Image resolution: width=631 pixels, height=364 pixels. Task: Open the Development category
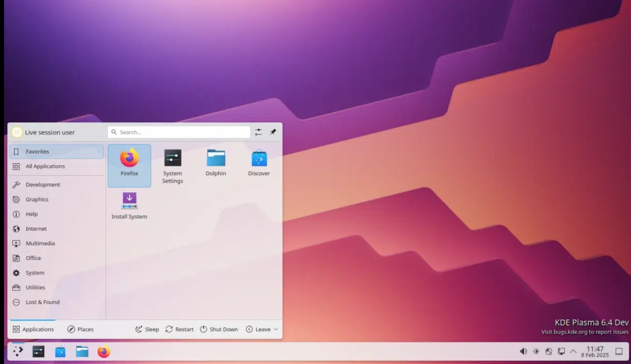pos(57,185)
